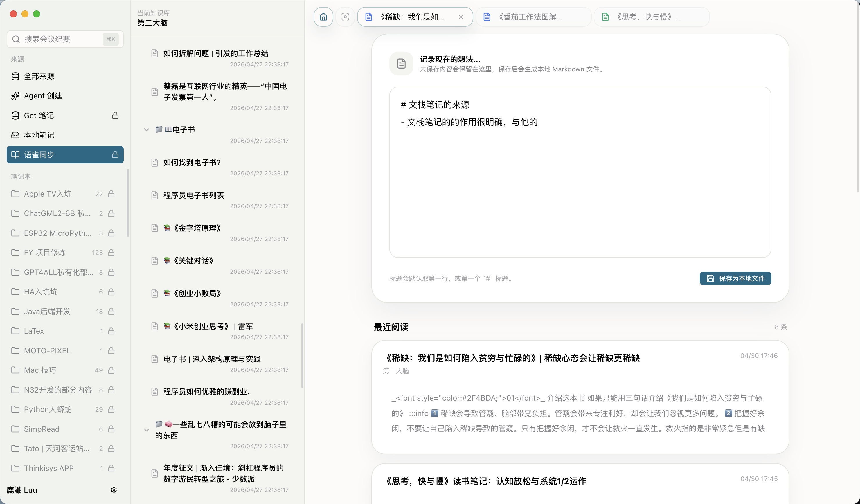The image size is (860, 504).
Task: Click the lock icon on N32开发的部分内容
Action: click(x=111, y=390)
